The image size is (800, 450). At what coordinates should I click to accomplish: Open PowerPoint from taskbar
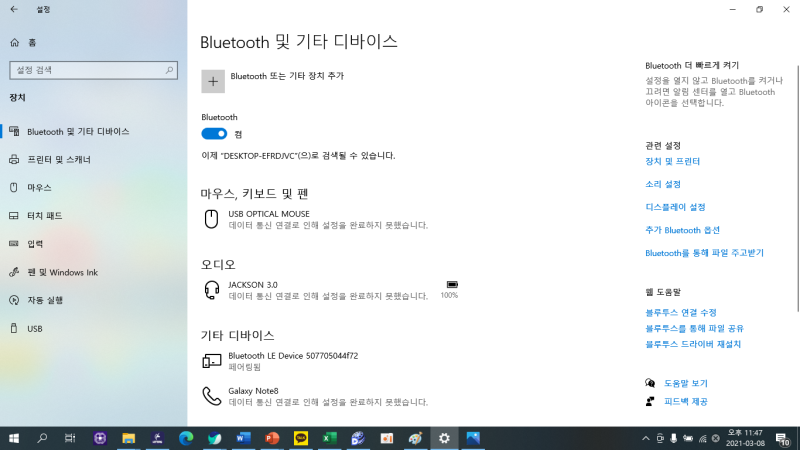(x=272, y=438)
